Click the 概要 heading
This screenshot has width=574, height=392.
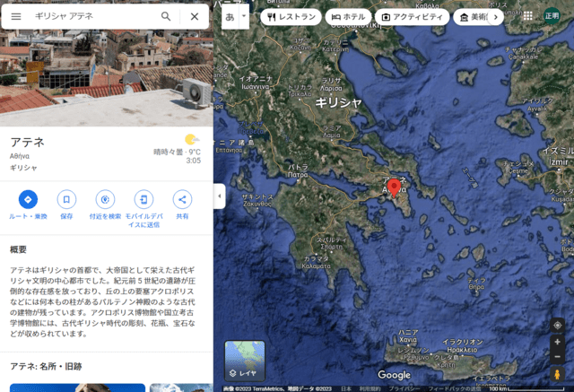pyautogui.click(x=18, y=249)
